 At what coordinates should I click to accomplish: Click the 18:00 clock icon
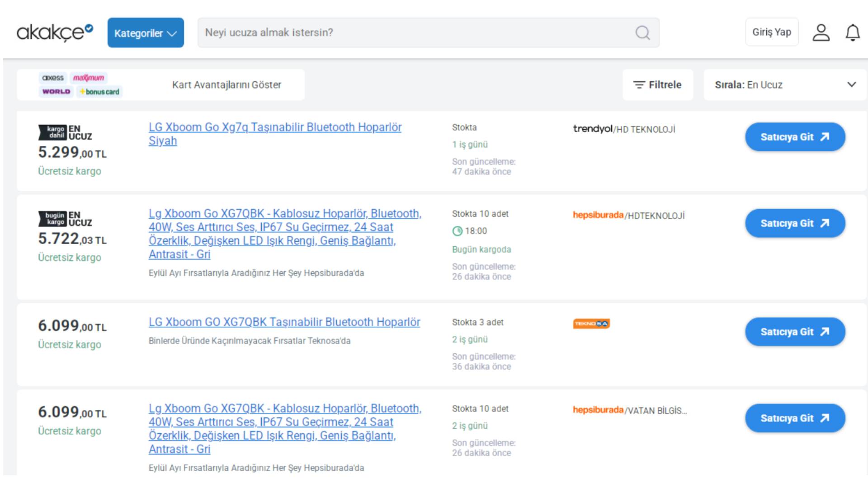tap(457, 231)
